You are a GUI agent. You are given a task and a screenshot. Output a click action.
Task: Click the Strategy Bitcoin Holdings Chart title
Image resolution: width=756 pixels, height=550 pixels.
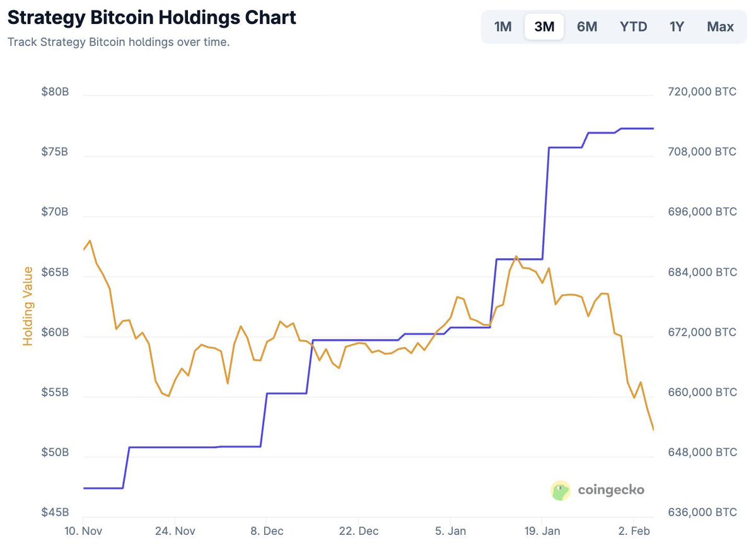pos(151,17)
